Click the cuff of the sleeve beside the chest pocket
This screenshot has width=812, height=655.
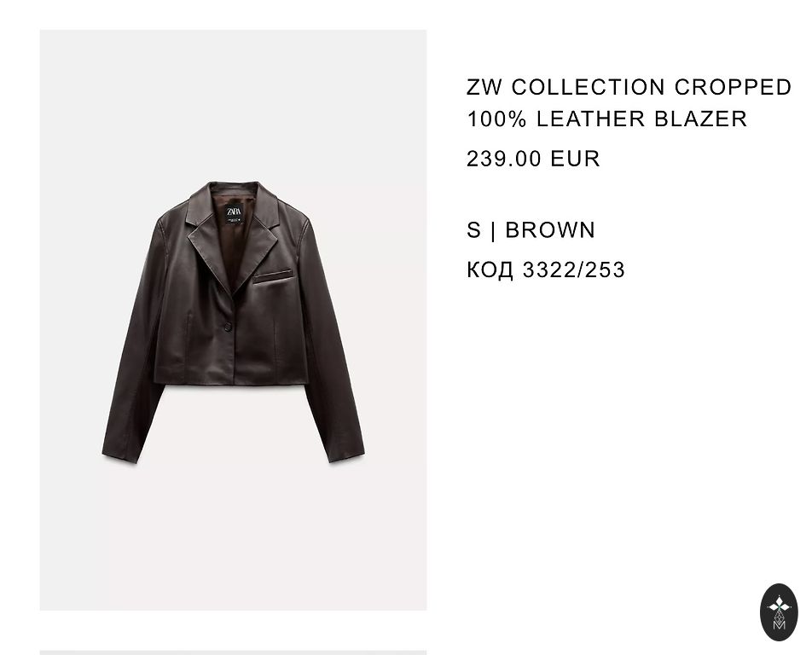pyautogui.click(x=346, y=454)
